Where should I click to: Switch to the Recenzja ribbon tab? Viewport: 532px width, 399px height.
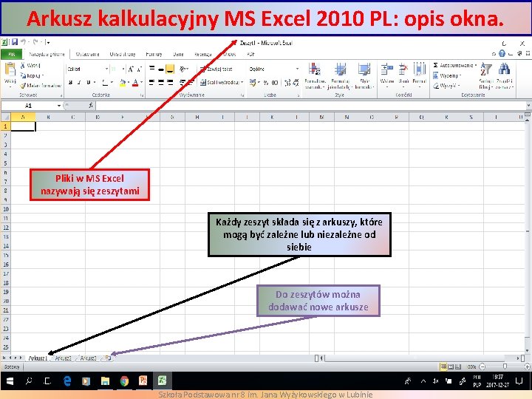click(203, 54)
